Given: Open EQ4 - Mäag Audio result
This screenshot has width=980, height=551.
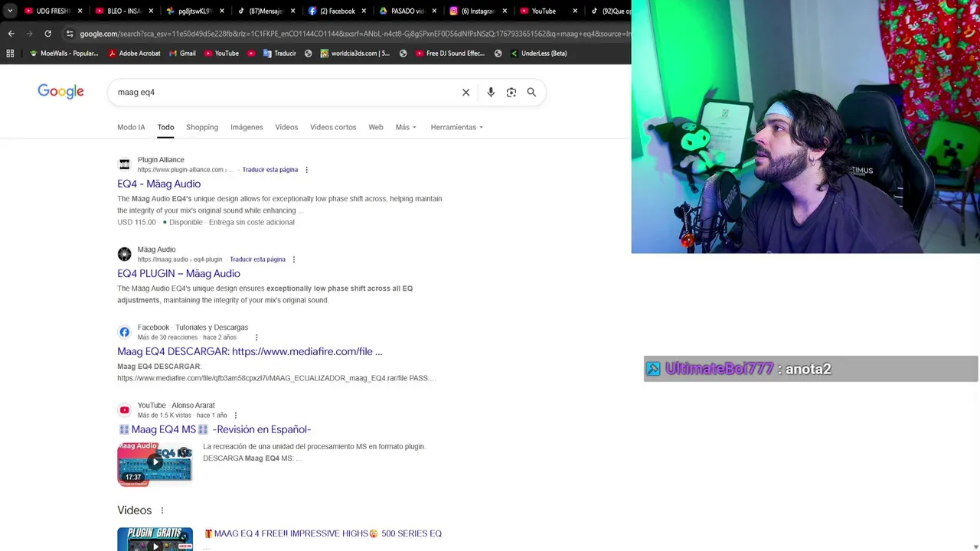Looking at the screenshot, I should click(x=158, y=184).
